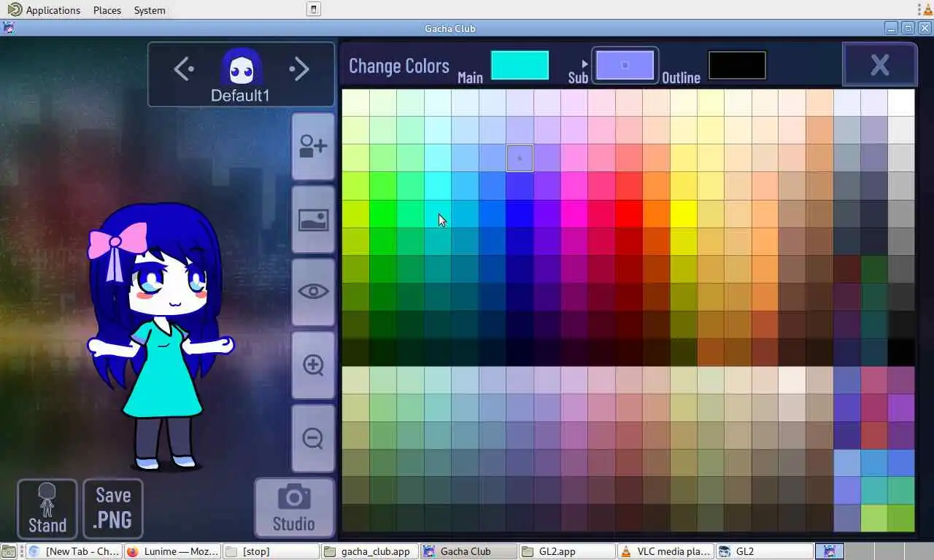Switch to the GL2.app taskbar item

pos(567,551)
